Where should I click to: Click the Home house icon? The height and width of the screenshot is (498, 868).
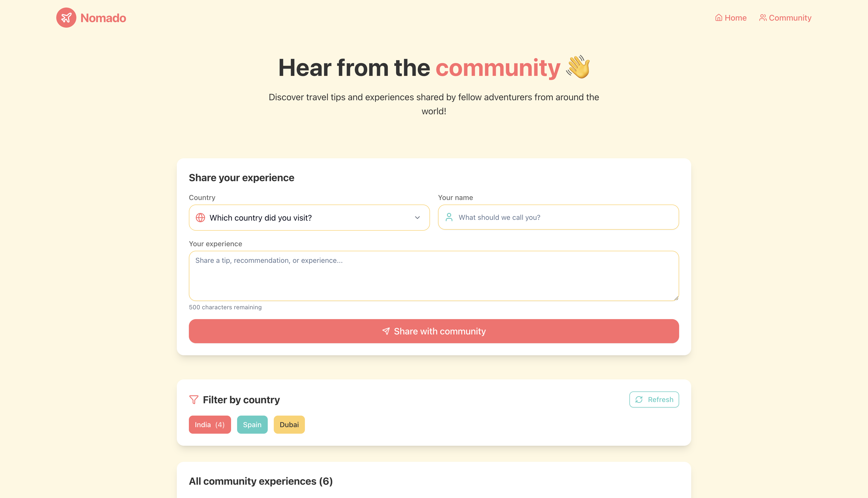point(719,18)
